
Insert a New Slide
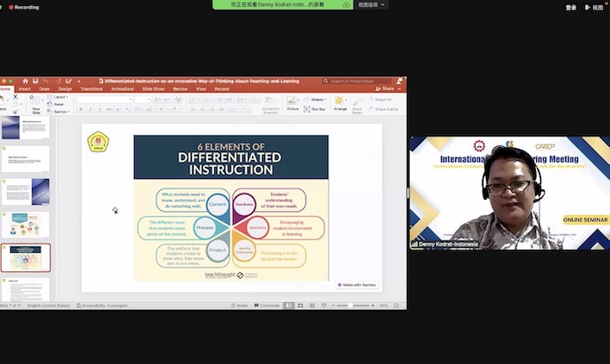(36, 104)
